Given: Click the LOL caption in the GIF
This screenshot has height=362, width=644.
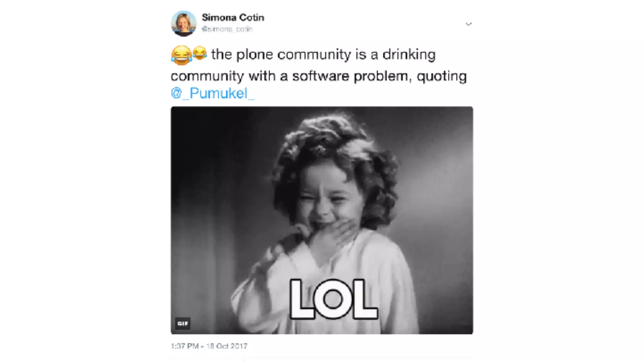Looking at the screenshot, I should (x=333, y=299).
